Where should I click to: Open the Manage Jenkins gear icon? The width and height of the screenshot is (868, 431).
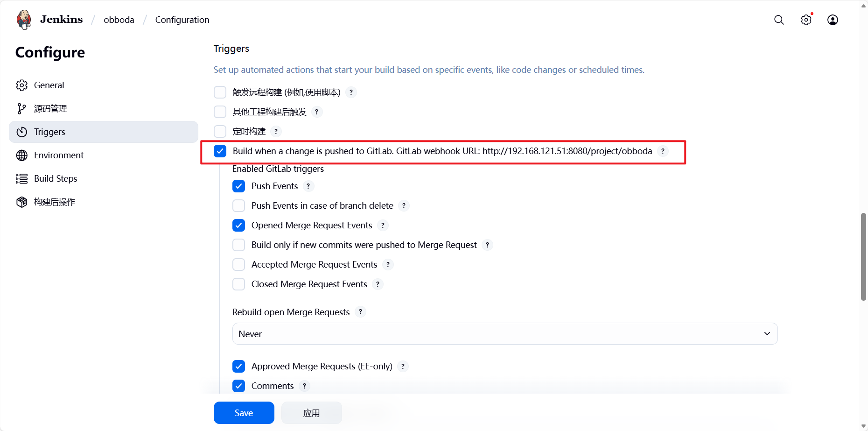click(x=806, y=20)
